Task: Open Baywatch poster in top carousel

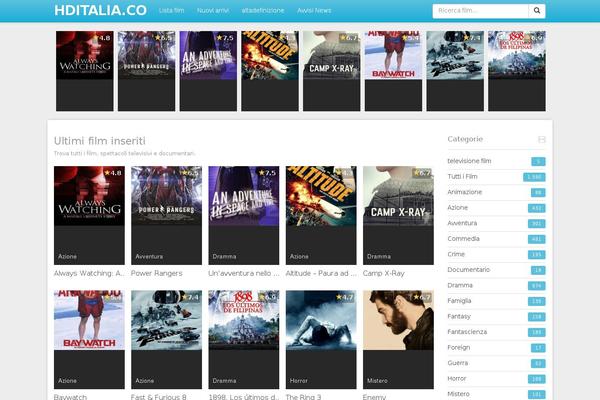Action: click(393, 71)
